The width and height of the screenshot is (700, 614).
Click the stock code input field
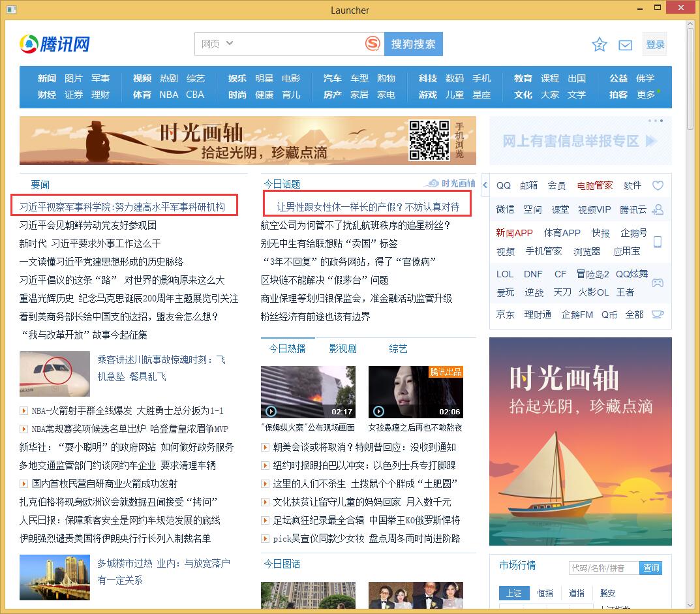click(x=603, y=568)
